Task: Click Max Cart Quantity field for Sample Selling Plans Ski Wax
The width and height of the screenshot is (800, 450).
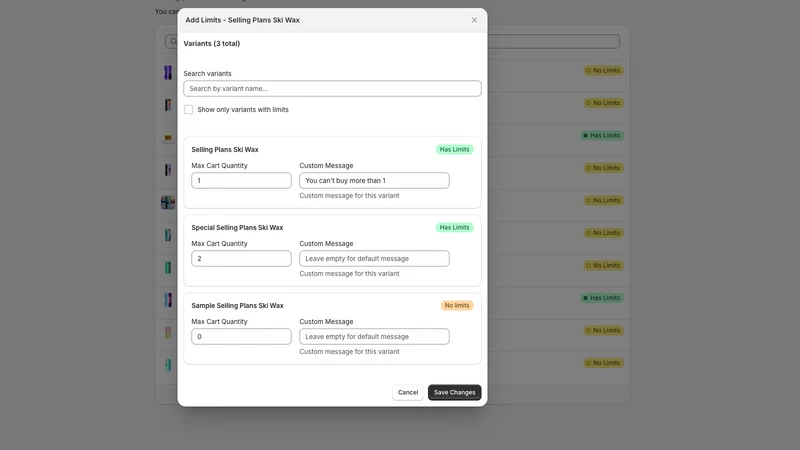Action: tap(241, 337)
